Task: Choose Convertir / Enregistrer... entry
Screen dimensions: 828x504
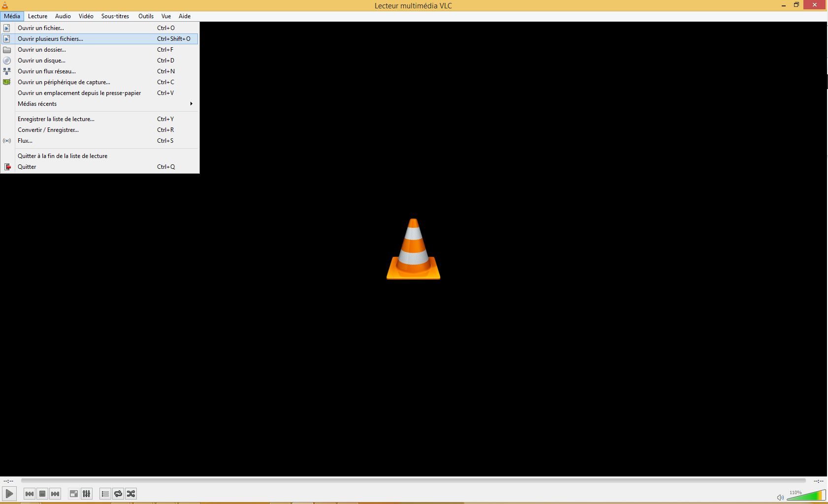Action: point(100,130)
